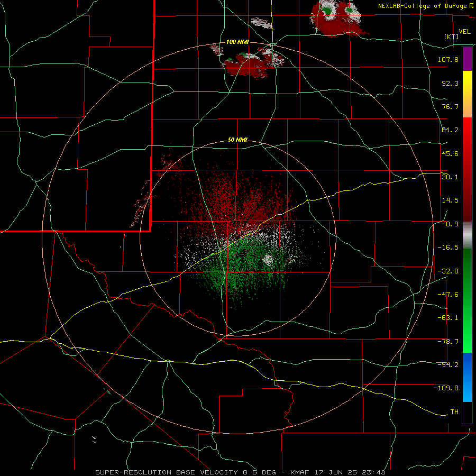Select the -0.9 scale value

(x=450, y=224)
